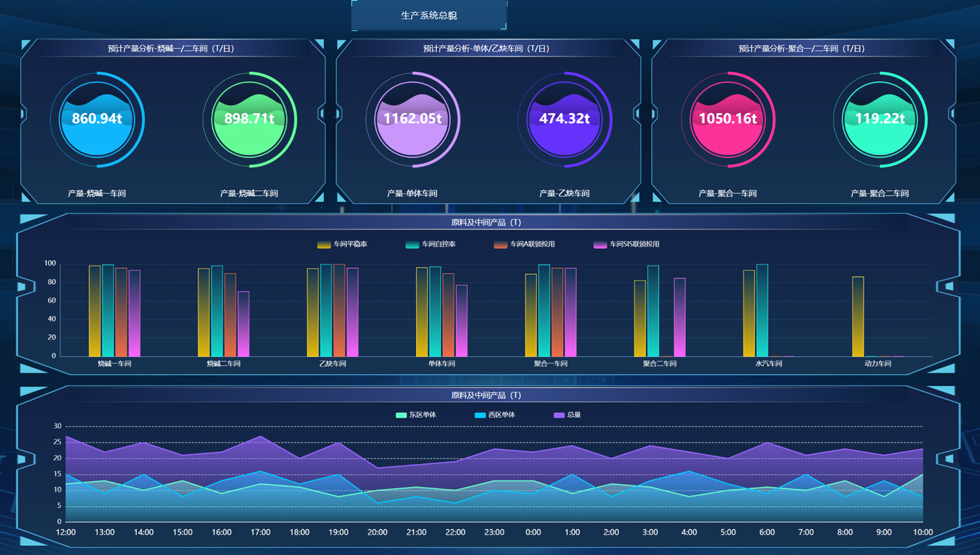The image size is (980, 555).
Task: Click the teal 119.22t liquid gauge
Action: 880,120
